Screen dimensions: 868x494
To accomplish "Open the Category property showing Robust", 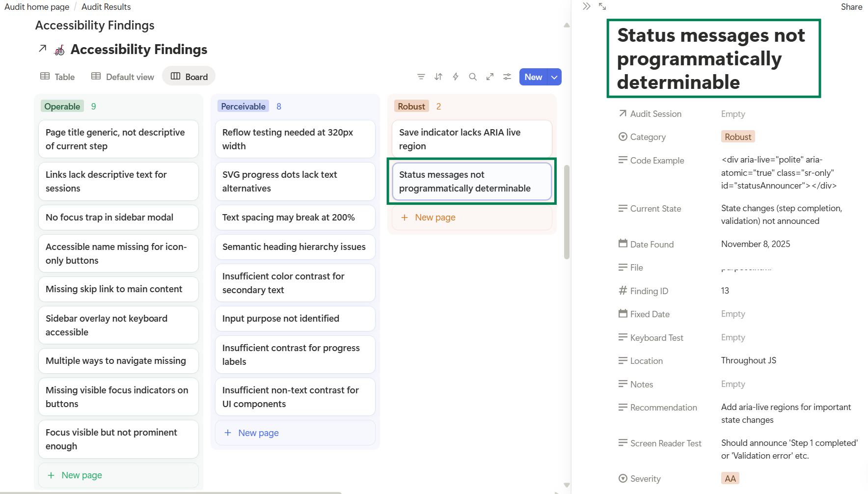I will pyautogui.click(x=738, y=137).
